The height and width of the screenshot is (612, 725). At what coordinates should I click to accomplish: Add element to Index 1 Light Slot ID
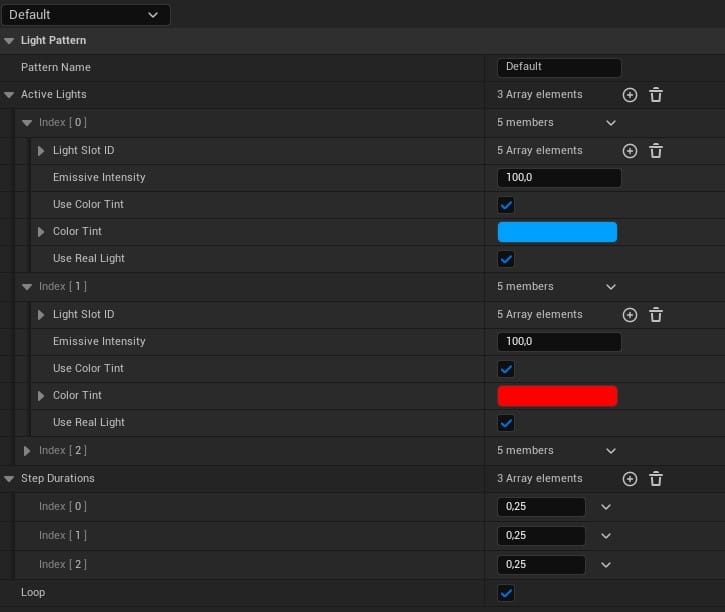point(630,315)
